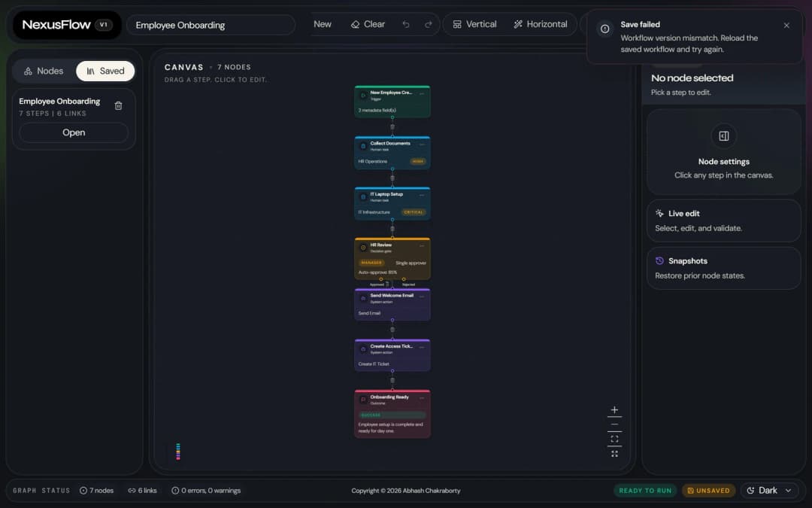Switch to the Saved tab
The width and height of the screenshot is (812, 508).
coord(105,71)
